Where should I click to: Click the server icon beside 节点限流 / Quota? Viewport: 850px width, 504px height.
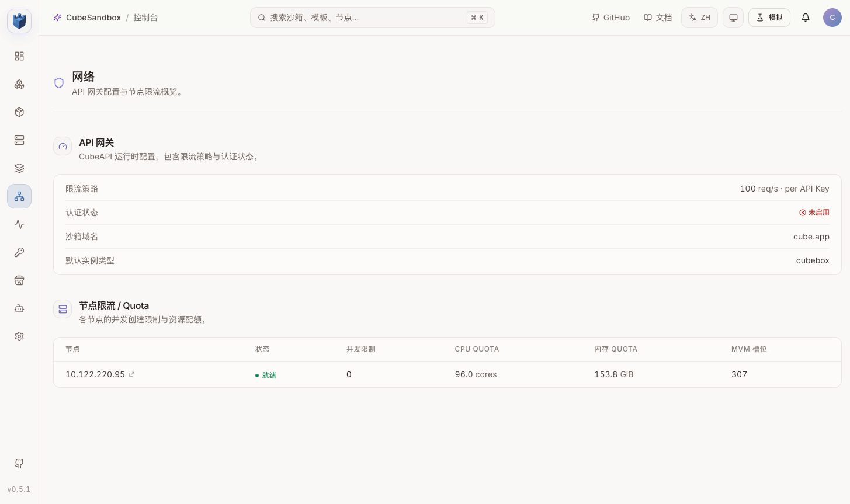63,309
